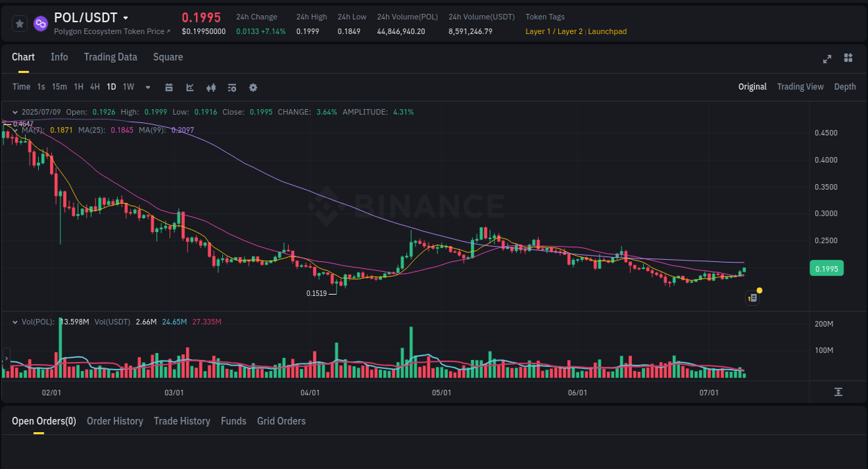Expand the chart to fullscreen
Viewport: 868px width, 469px height.
826,59
